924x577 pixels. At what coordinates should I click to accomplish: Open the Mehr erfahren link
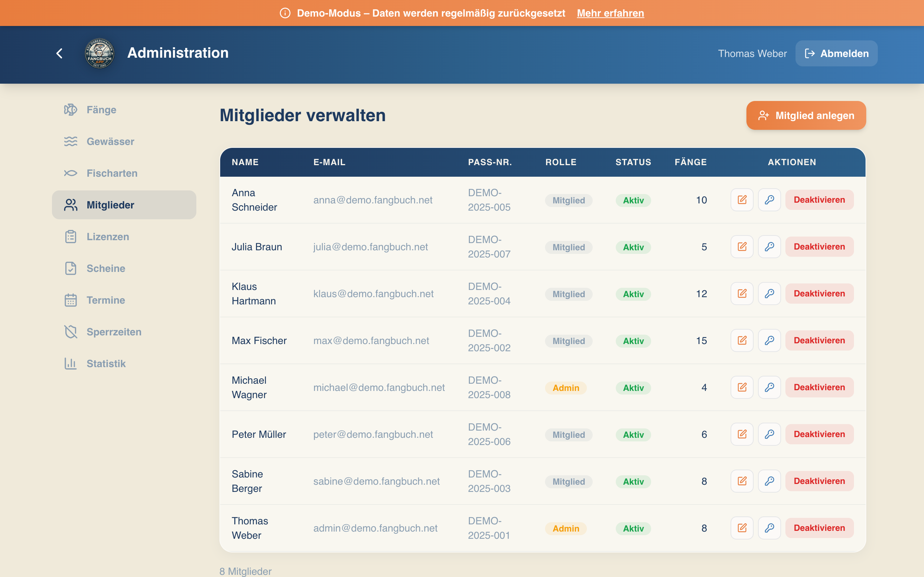click(610, 13)
